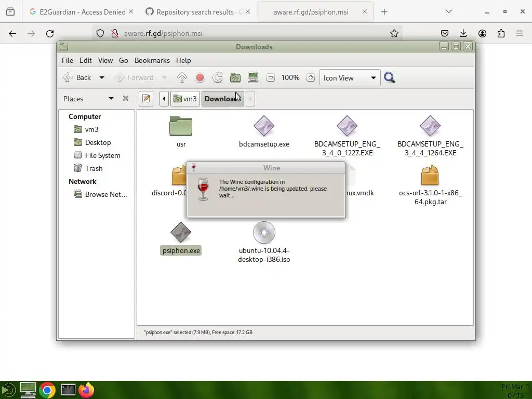Select BDCAMSETUP_ENG_3_4_0_1227.EXE file
Screen dimensions: 532x399
(x=347, y=136)
